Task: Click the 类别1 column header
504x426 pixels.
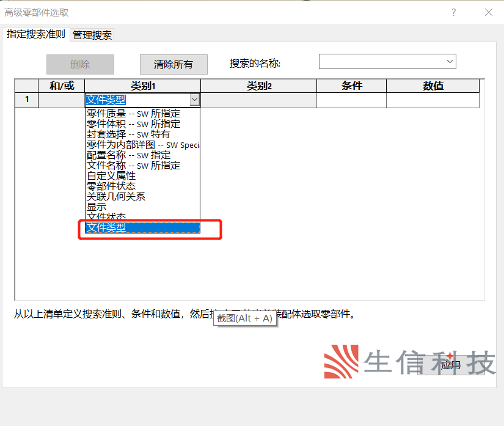Action: coord(142,86)
